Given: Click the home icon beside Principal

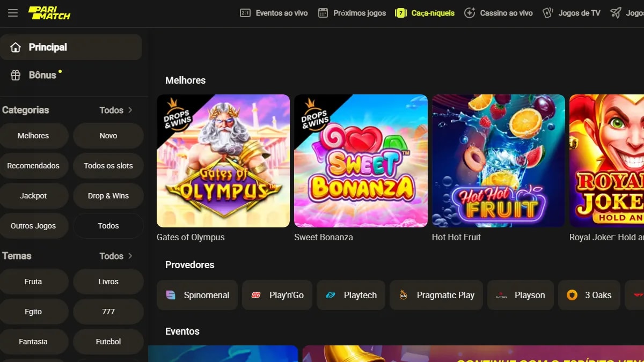Looking at the screenshot, I should tap(16, 47).
